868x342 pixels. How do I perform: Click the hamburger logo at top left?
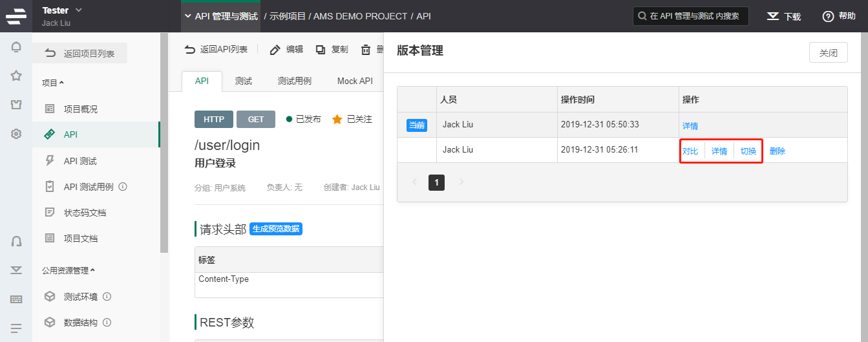(16, 16)
